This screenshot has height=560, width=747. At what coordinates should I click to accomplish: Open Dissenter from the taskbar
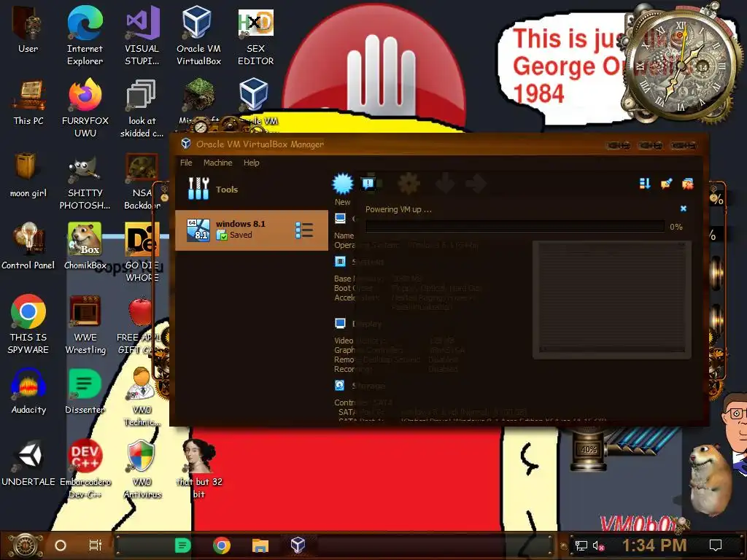pyautogui.click(x=182, y=545)
